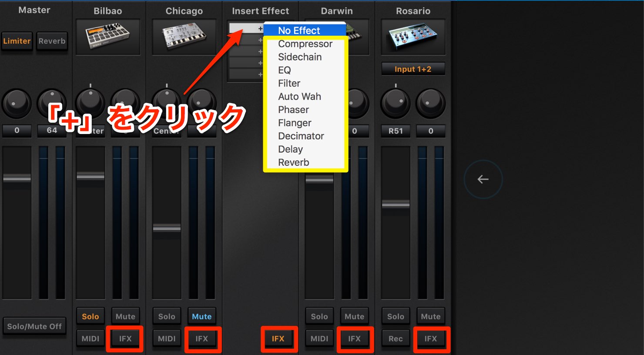Open IFX for the Chicago track

[202, 338]
